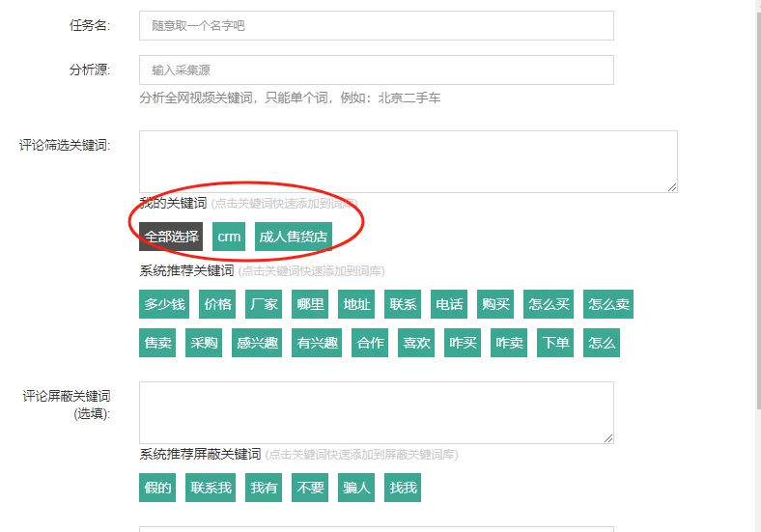Screen dimensions: 761x532
Task: Add the 价格 recommended keyword
Action: point(217,304)
